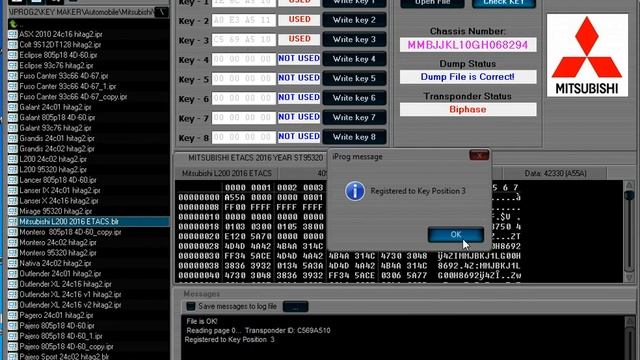The height and width of the screenshot is (360, 640).
Task: Click the messages log scroll-up arrow
Action: pos(629,321)
